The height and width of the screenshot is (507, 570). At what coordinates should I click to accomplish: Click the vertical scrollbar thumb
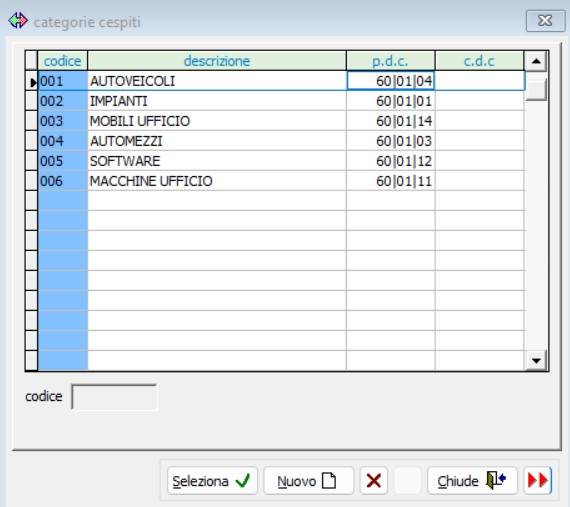(536, 86)
